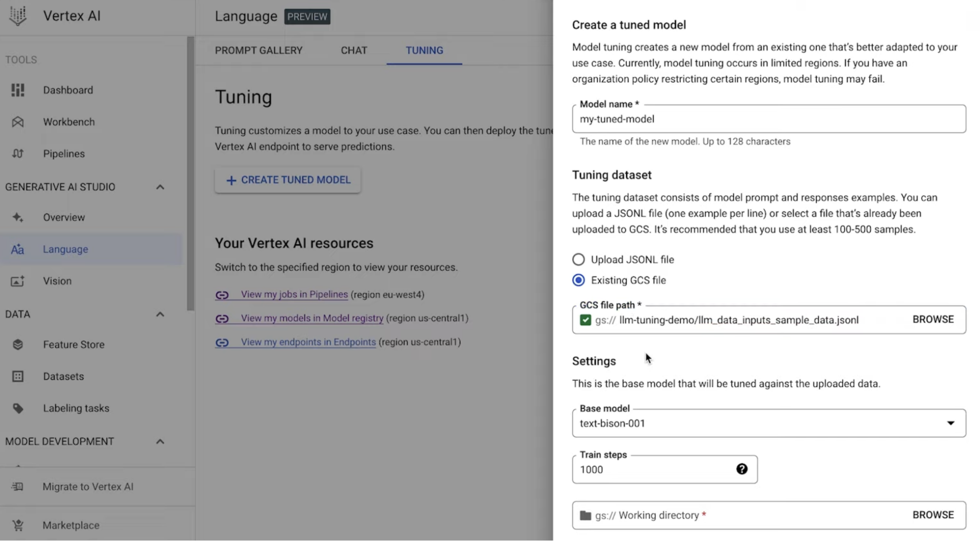Click the Pipelines icon
Screen dimensions: 980x541
(x=18, y=154)
